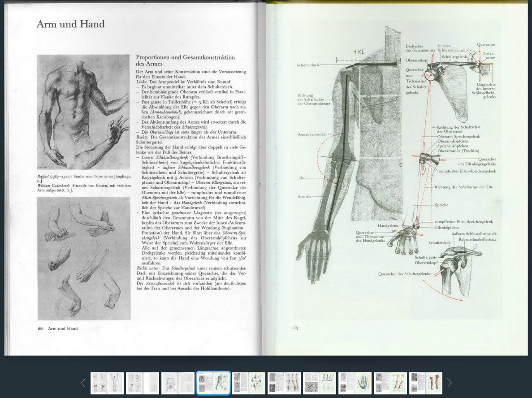The image size is (532, 398).
Task: Open the first thumbnail with raised-arms figure
Action: (x=107, y=383)
